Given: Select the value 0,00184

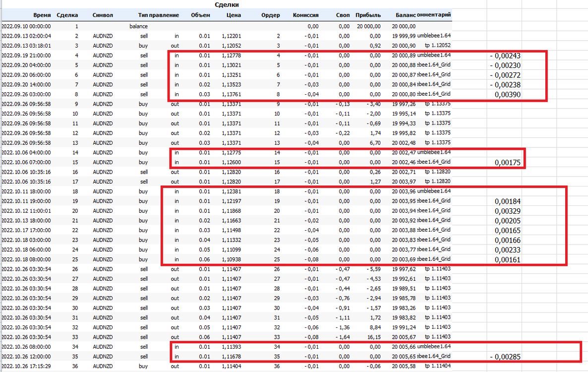Looking at the screenshot, I should pyautogui.click(x=508, y=202).
